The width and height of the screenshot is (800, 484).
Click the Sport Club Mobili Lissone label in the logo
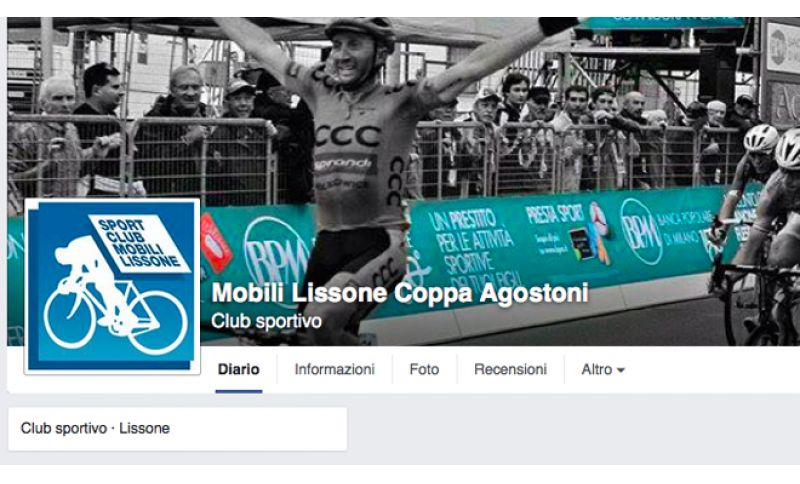[139, 244]
